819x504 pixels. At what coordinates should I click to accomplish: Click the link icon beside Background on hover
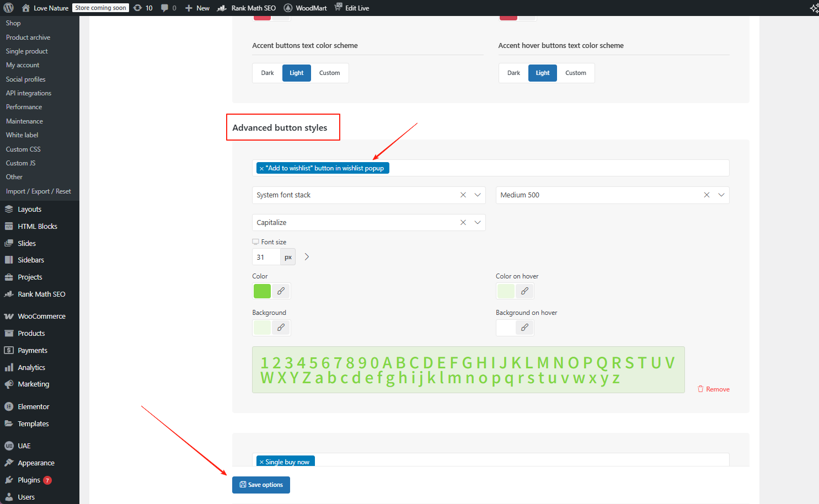click(524, 328)
